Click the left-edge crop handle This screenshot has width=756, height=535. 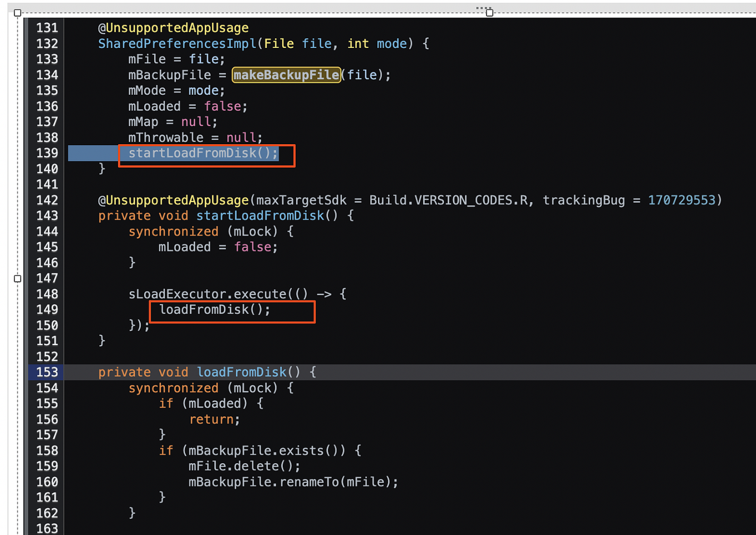pyautogui.click(x=16, y=278)
